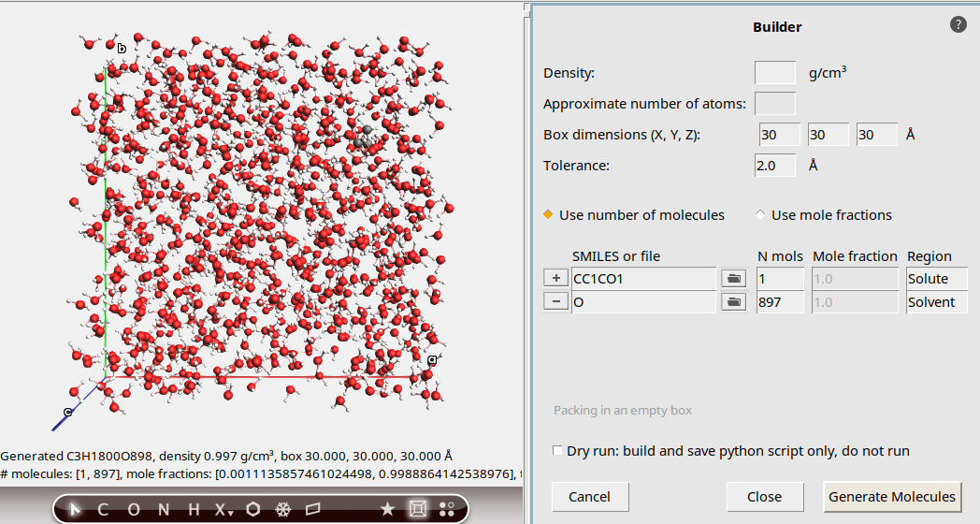Click the Close button
This screenshot has height=524, width=980.
tap(765, 497)
